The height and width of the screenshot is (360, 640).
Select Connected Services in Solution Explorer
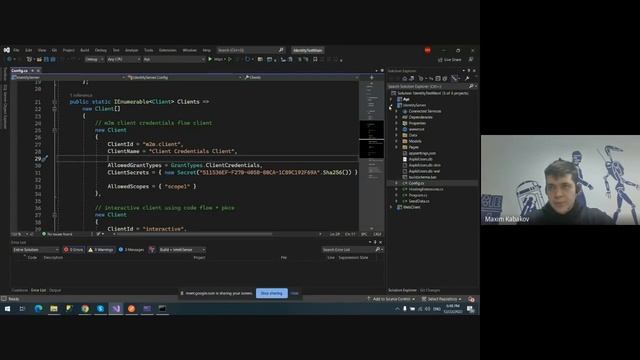(x=425, y=111)
